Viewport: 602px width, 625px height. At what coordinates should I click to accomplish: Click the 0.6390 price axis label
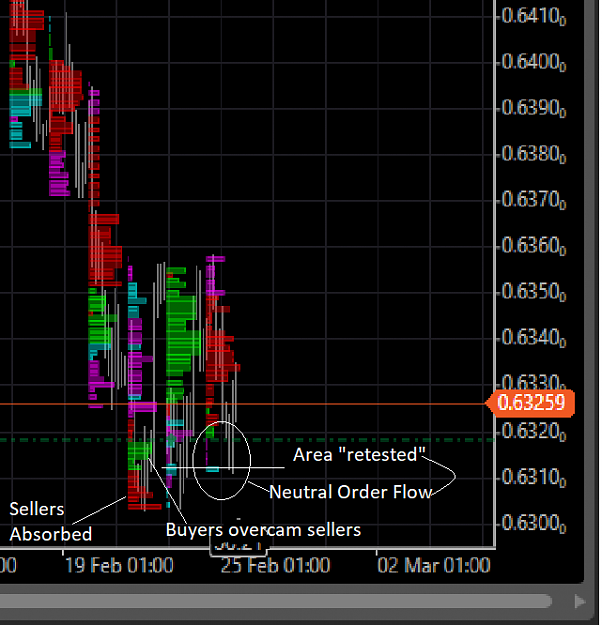pos(533,108)
